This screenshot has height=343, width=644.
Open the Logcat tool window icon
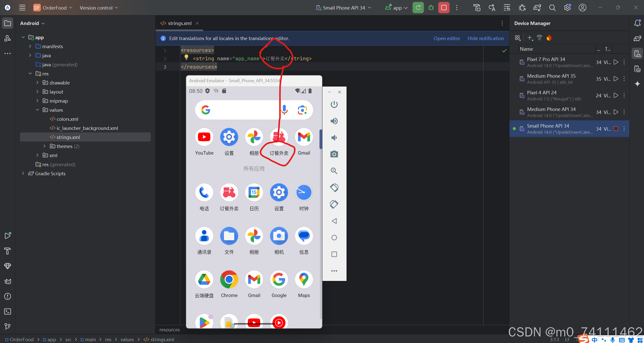8,281
